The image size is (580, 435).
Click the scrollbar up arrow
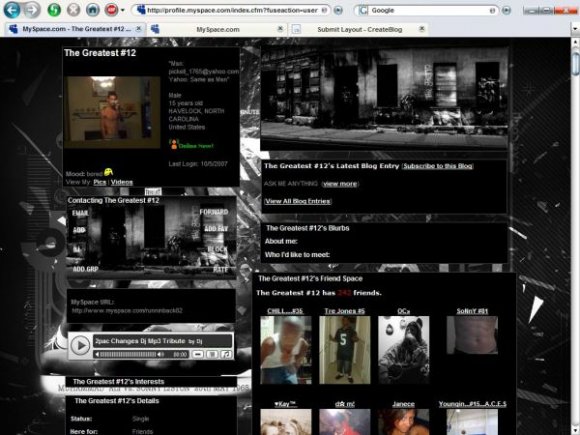pyautogui.click(x=575, y=42)
